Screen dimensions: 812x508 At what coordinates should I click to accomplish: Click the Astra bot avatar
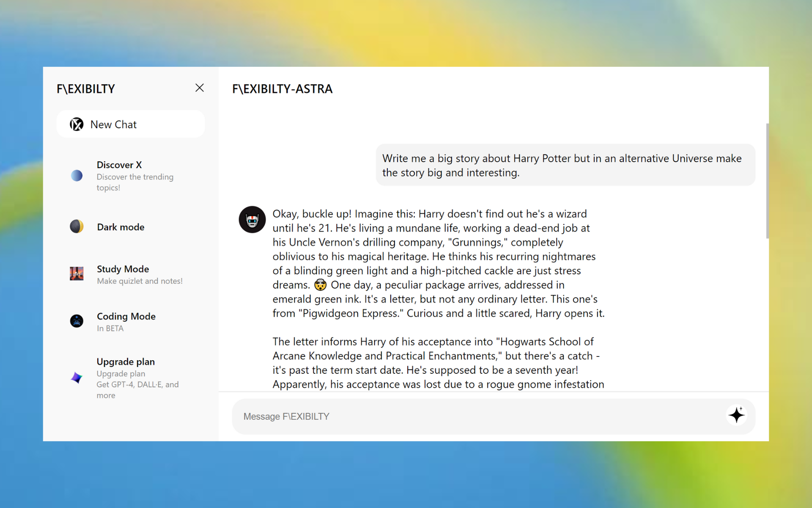252,220
